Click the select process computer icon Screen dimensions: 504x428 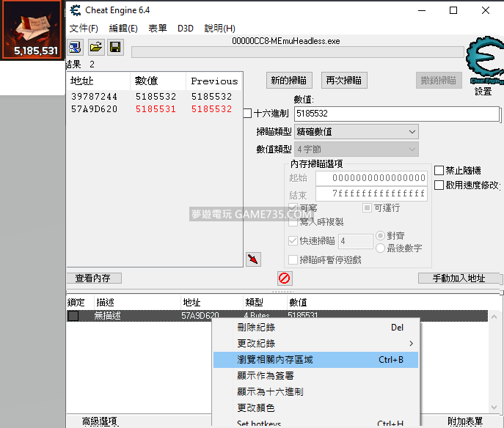point(76,48)
